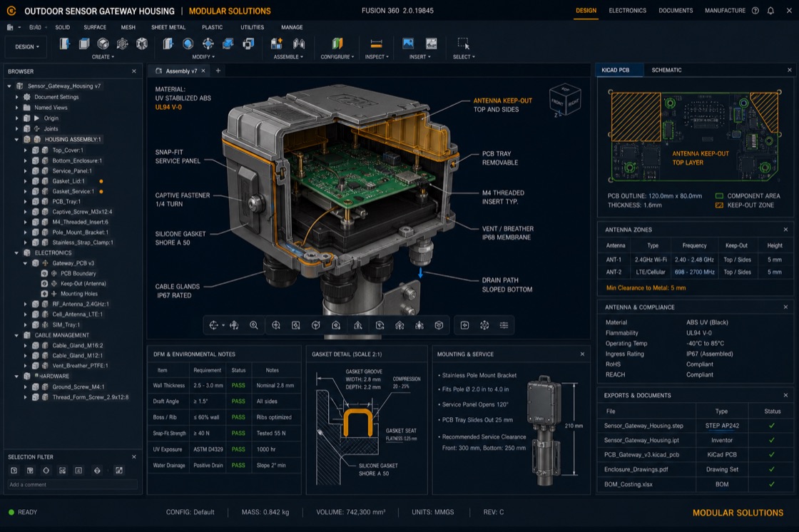Click the Insert image icon
Viewport: 799px width, 532px height.
[x=408, y=44]
